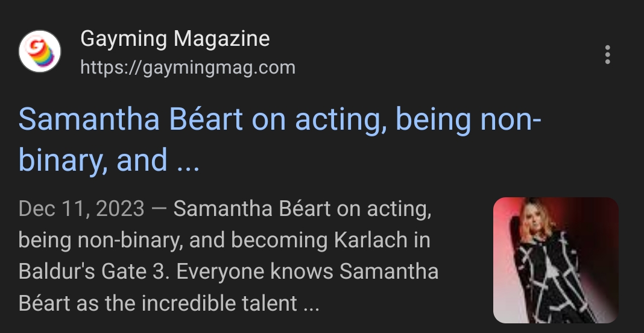Viewport: 644px width, 333px height.
Task: Click the Gayming Magazine rainbow favicon
Action: coord(40,52)
